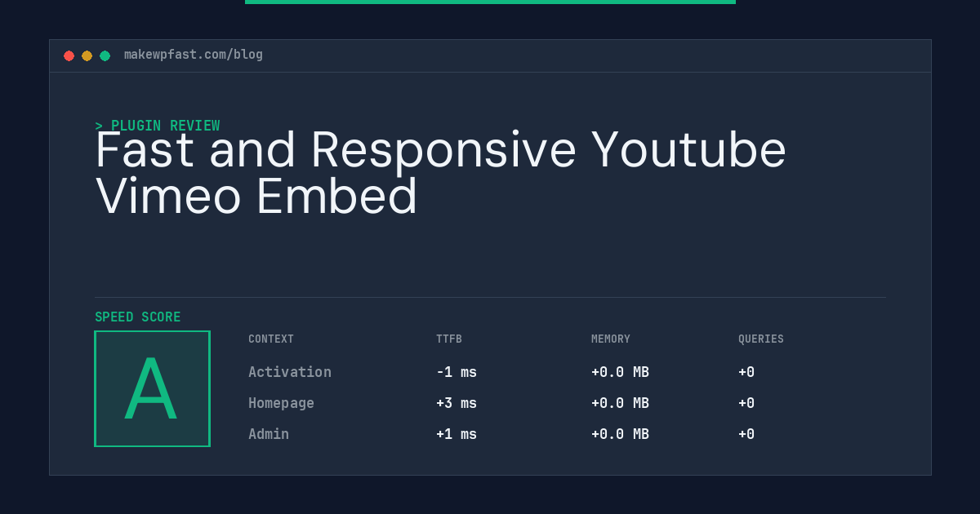The height and width of the screenshot is (514, 980).
Task: Click the Admin queries +0 value
Action: pyautogui.click(x=746, y=434)
